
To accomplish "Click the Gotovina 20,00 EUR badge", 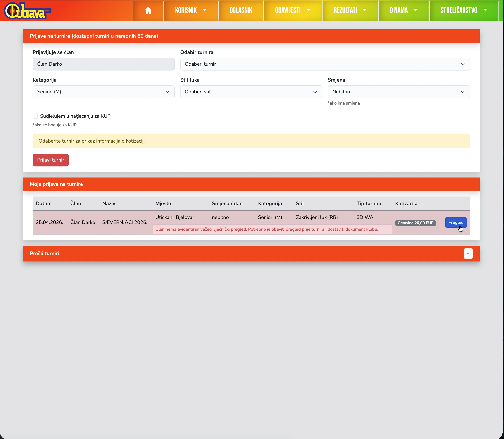I will point(415,223).
